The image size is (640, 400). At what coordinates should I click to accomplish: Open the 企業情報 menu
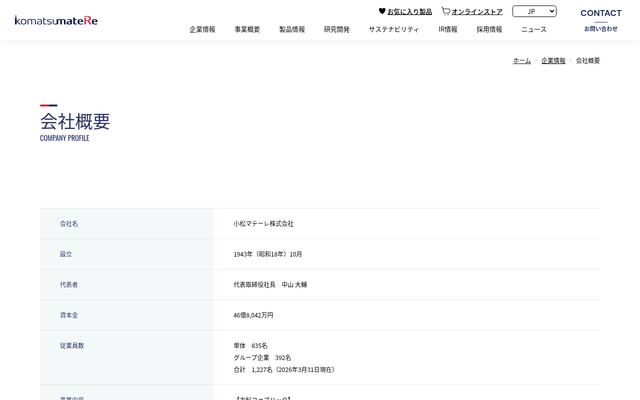(202, 29)
